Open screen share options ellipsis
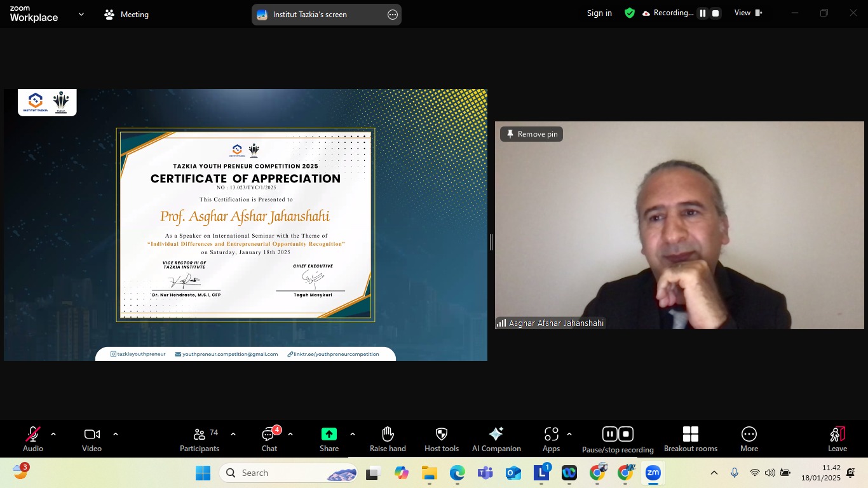 coord(393,15)
